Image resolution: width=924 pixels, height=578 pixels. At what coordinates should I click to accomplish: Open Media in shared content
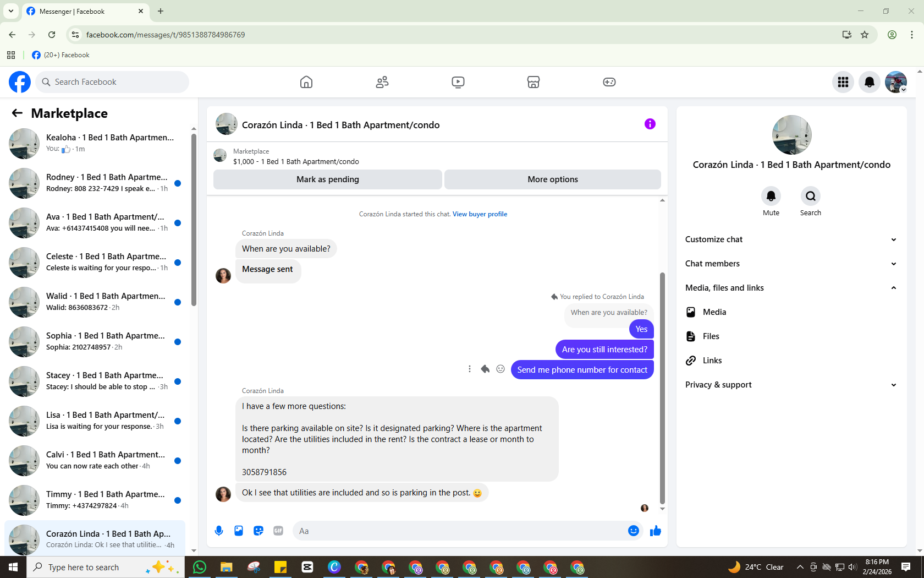click(791, 312)
